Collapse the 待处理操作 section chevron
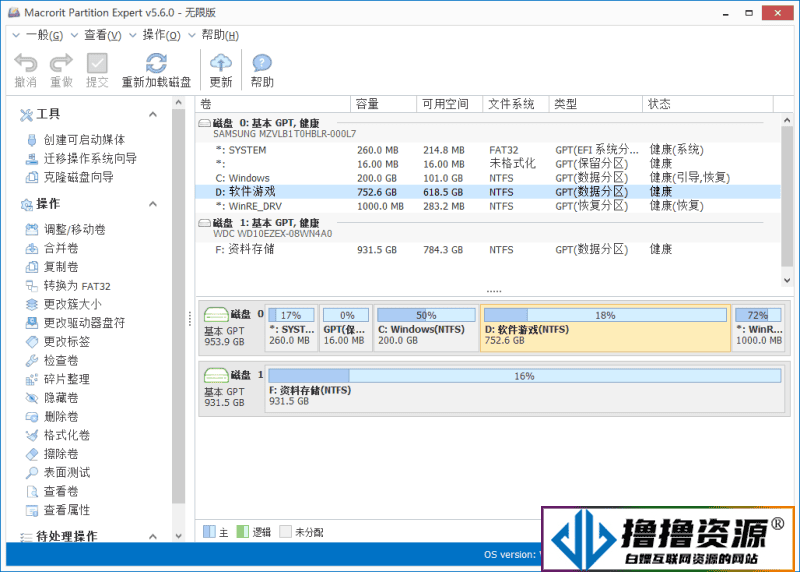This screenshot has height=572, width=800. [x=153, y=536]
